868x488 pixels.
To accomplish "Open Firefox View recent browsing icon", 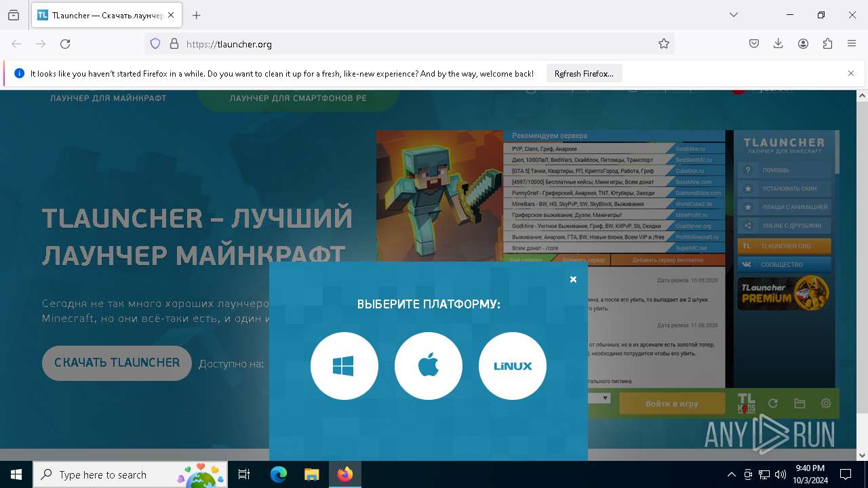I will (x=14, y=15).
